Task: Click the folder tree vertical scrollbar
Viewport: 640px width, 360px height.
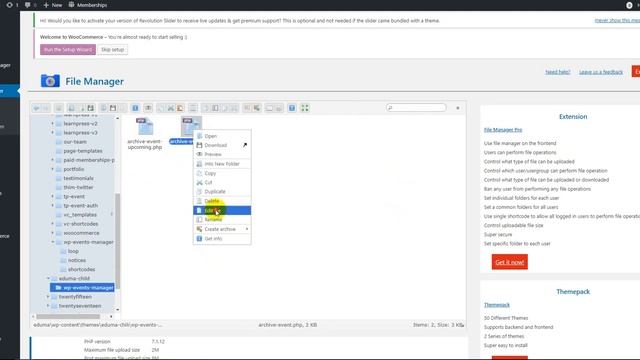Action: [118, 241]
